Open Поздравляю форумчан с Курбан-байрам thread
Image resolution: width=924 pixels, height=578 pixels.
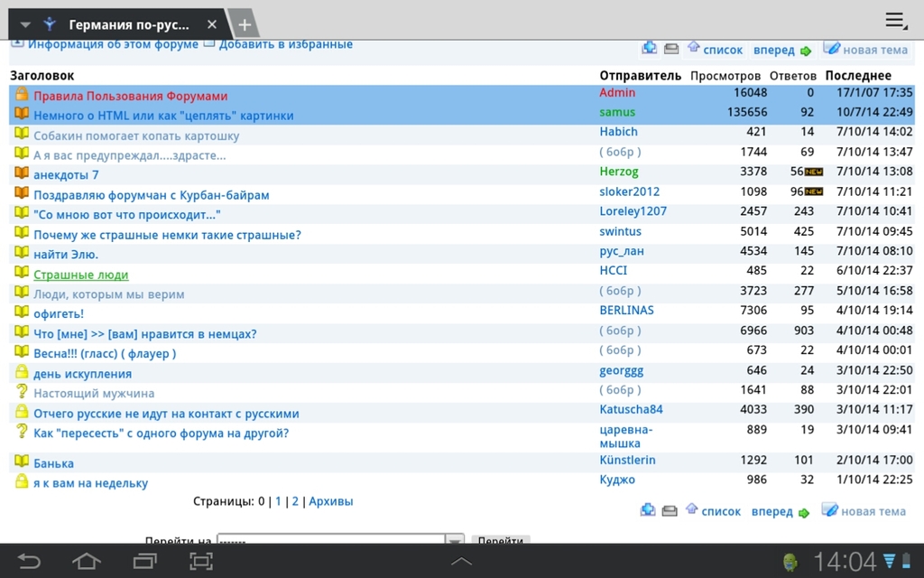point(152,195)
